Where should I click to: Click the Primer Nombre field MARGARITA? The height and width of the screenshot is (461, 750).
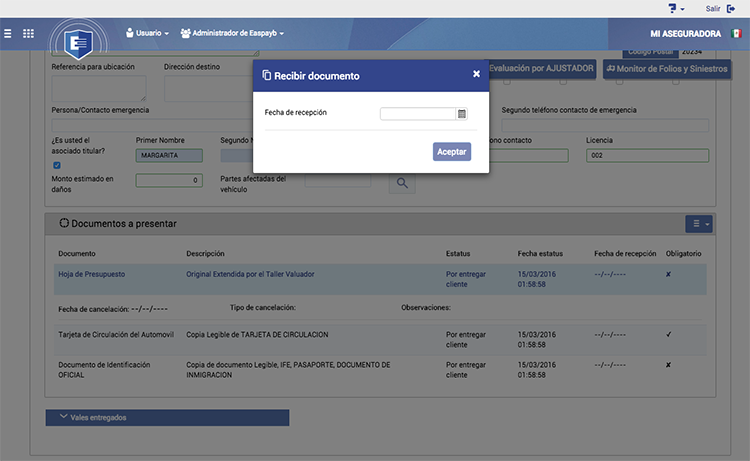click(x=169, y=155)
